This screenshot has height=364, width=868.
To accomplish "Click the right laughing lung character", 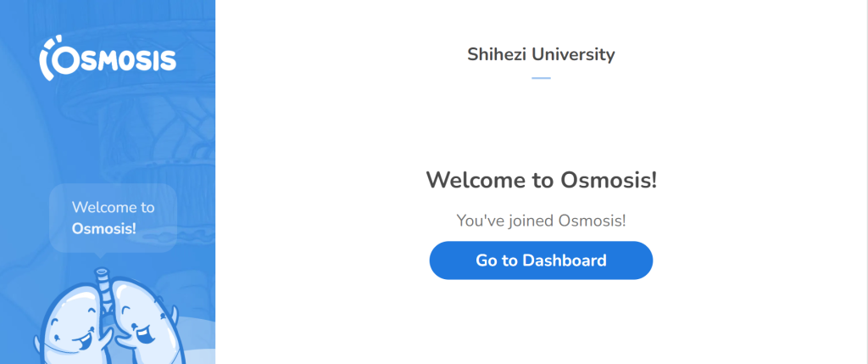I will coord(145,326).
